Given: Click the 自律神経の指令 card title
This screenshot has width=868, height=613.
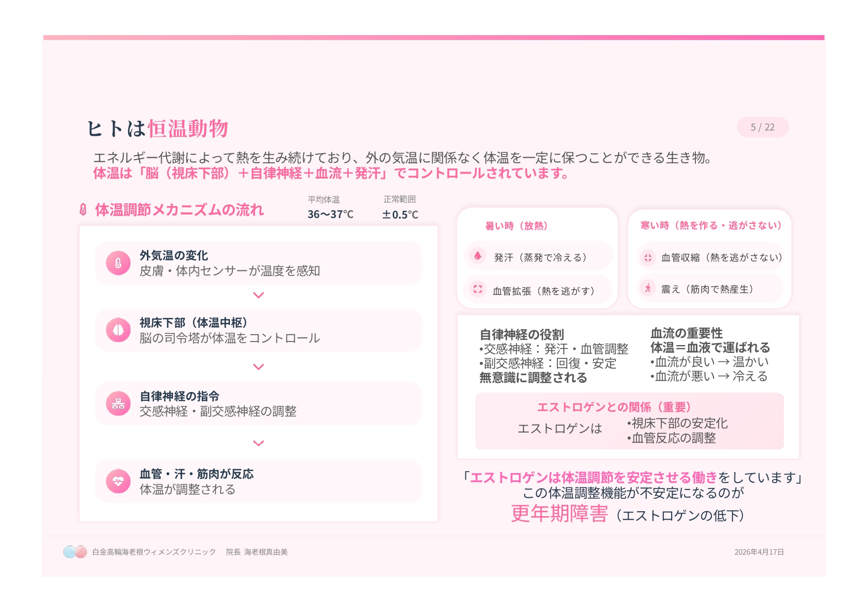Looking at the screenshot, I should pos(180,396).
